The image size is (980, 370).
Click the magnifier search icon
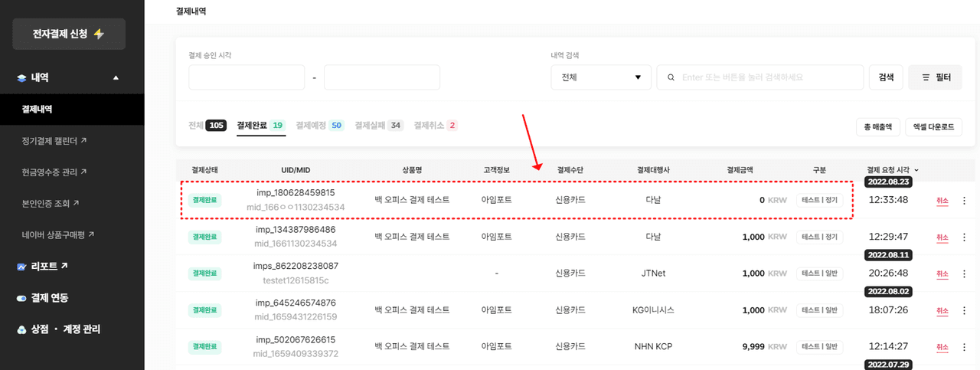[x=671, y=77]
